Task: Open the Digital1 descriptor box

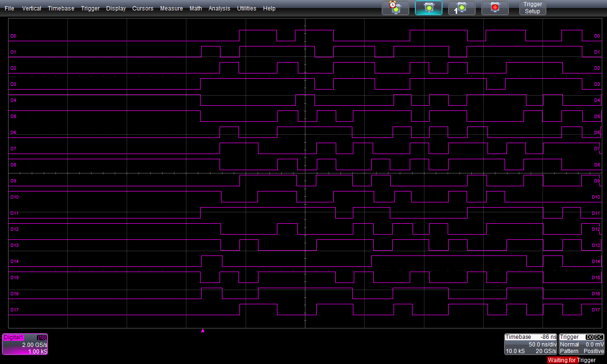Action: (25, 344)
